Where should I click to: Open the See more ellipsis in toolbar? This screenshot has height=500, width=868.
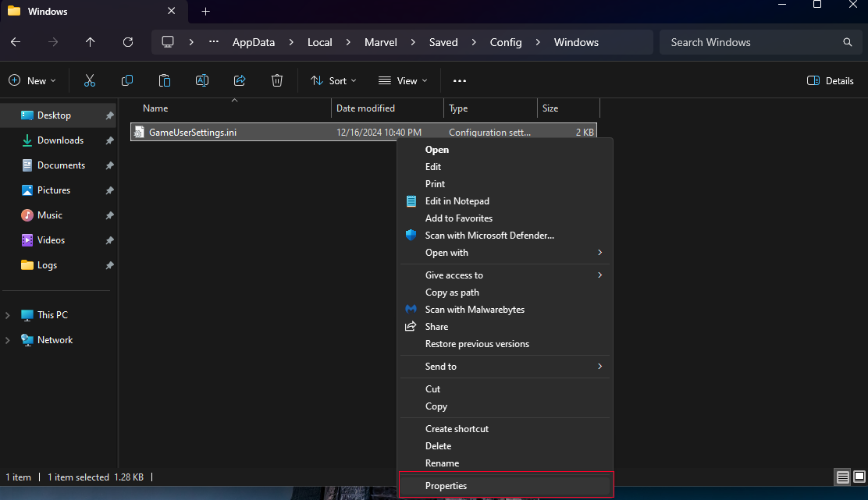pyautogui.click(x=460, y=81)
